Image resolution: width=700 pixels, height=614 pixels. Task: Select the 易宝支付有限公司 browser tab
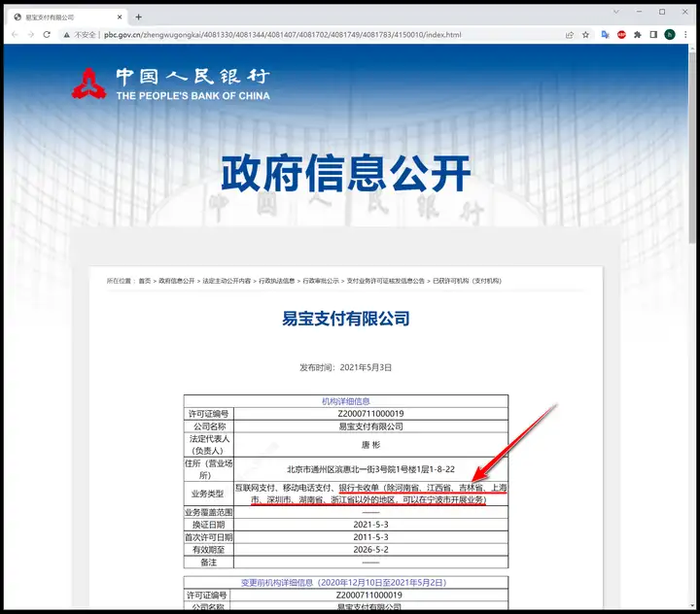tap(68, 17)
